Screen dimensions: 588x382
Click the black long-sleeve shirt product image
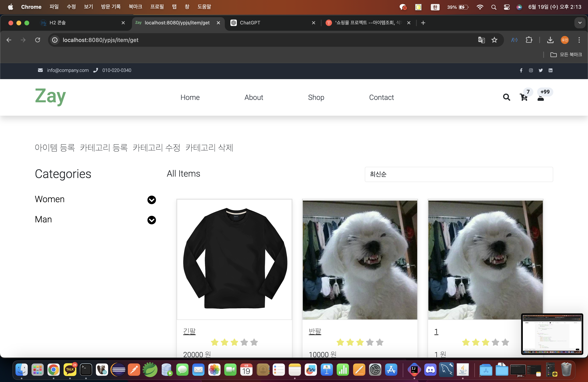(234, 259)
